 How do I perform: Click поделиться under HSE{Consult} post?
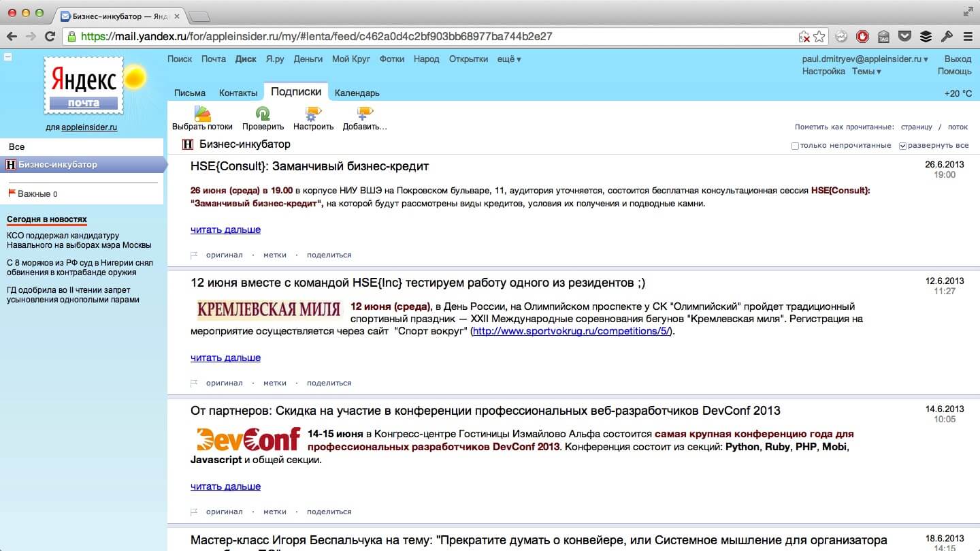point(329,255)
